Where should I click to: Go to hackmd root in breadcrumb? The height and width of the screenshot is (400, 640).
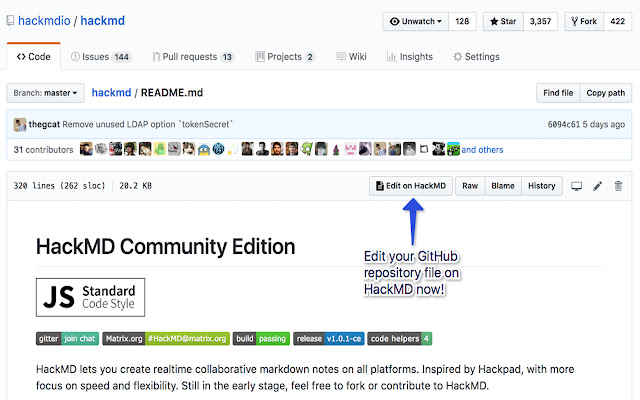pos(111,93)
